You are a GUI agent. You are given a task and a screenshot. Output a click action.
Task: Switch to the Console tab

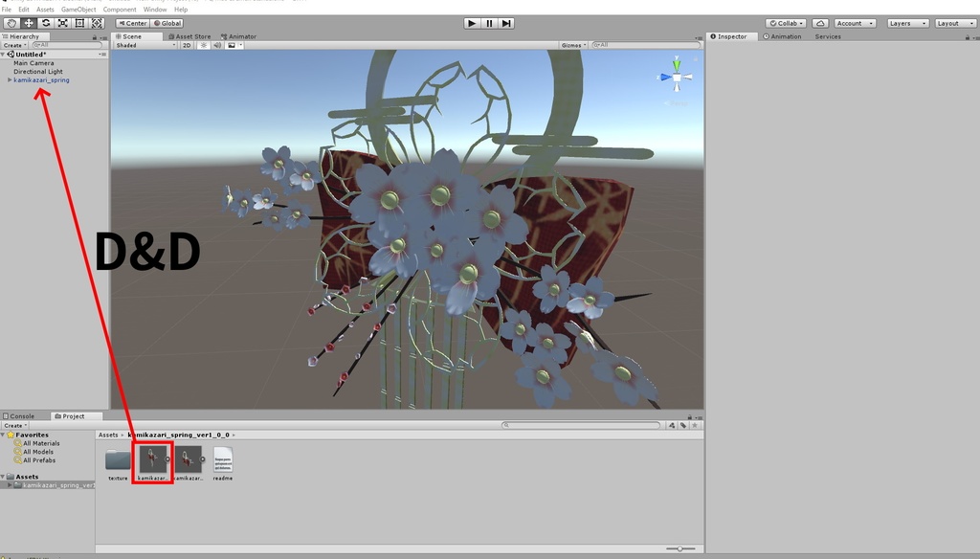click(19, 415)
